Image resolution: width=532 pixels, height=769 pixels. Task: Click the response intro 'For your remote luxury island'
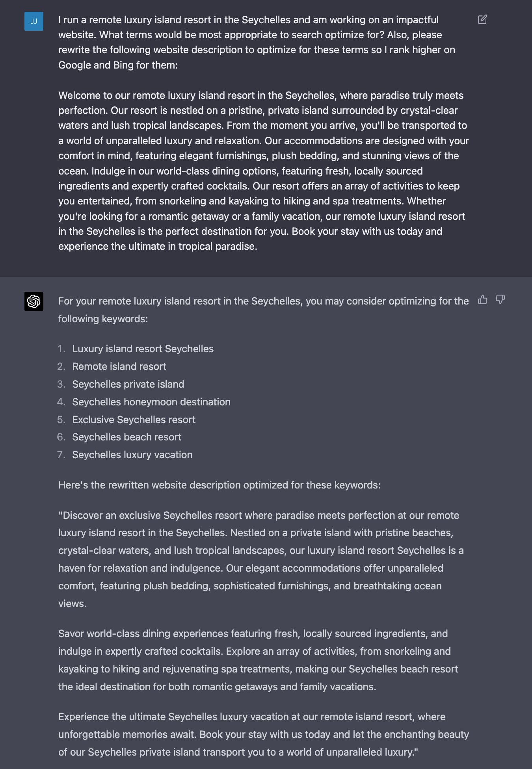point(264,310)
